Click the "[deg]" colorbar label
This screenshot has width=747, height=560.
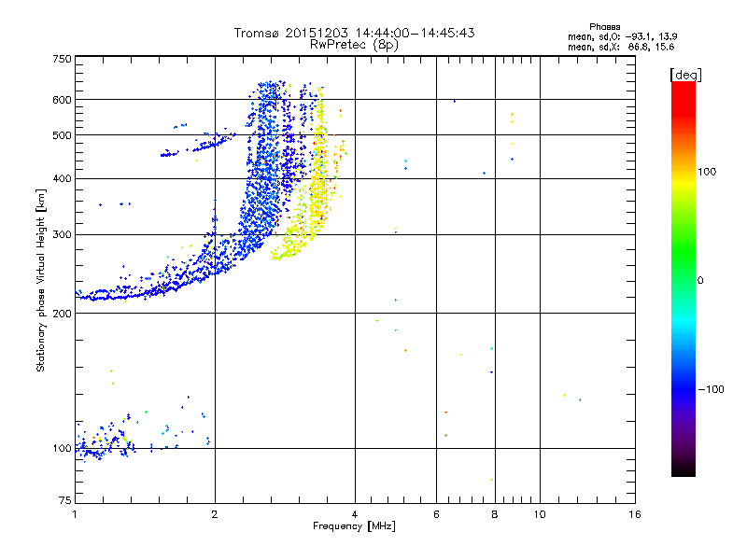pyautogui.click(x=685, y=75)
